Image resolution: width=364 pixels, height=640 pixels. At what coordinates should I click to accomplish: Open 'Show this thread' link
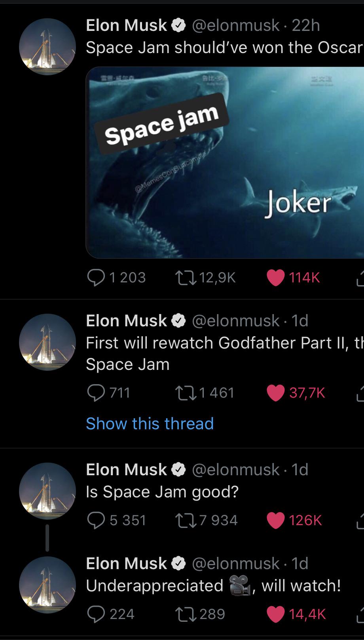point(150,424)
